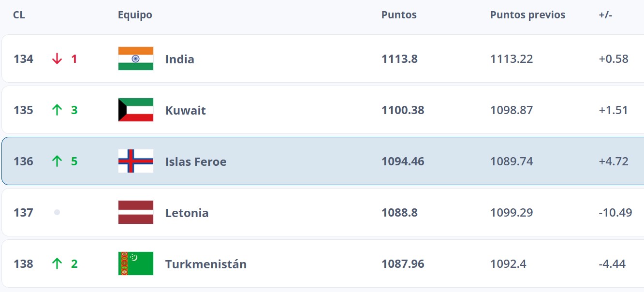Click the +/- column header
The width and height of the screenshot is (644, 292).
[x=605, y=15]
